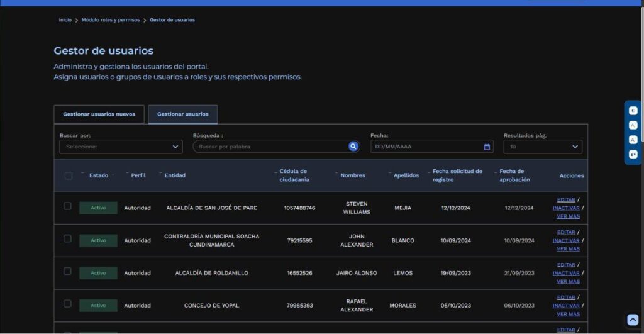Click the bottom accessibility sidebar icon

[x=633, y=155]
